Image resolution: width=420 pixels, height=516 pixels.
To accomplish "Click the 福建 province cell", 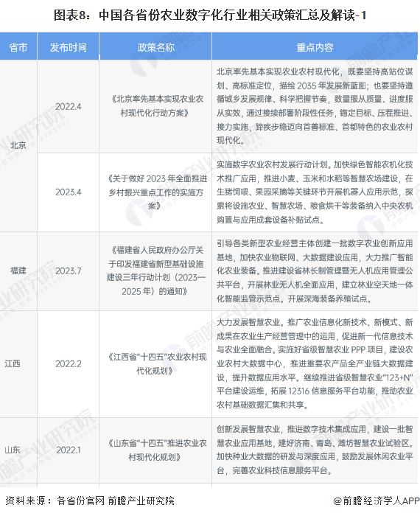I will [x=18, y=271].
